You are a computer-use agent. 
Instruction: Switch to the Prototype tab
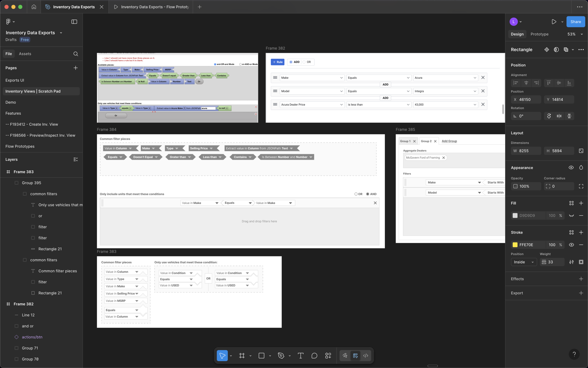[539, 34]
